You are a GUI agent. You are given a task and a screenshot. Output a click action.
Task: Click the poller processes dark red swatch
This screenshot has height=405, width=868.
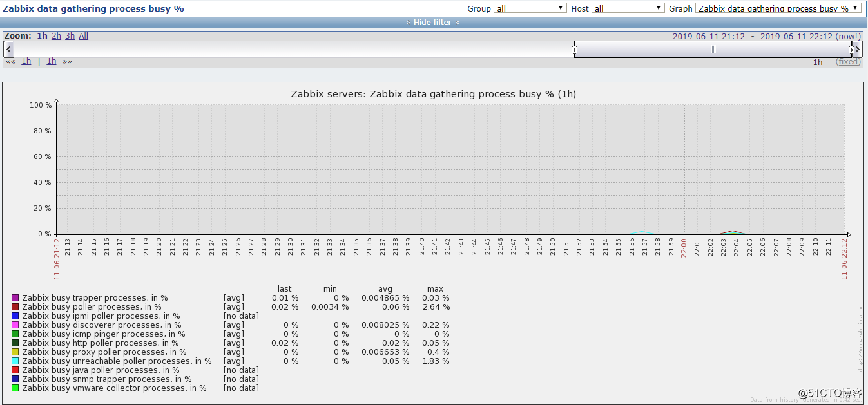15,307
